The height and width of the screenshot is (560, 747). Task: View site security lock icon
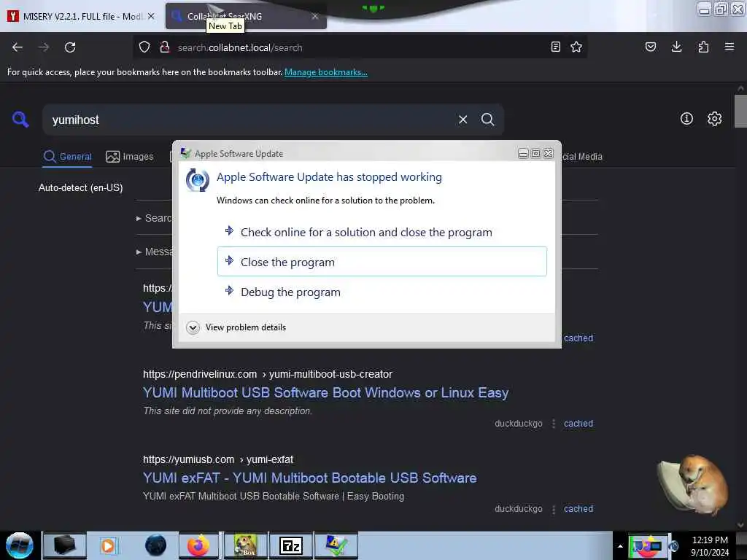pos(165,47)
